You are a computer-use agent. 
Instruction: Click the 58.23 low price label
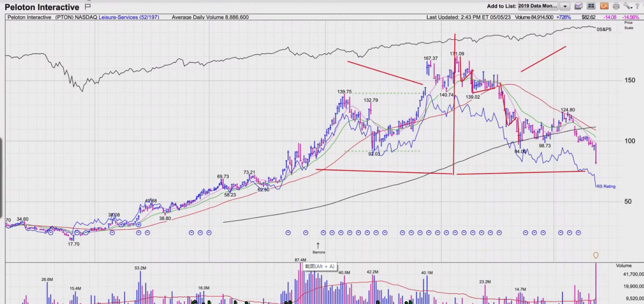click(230, 195)
